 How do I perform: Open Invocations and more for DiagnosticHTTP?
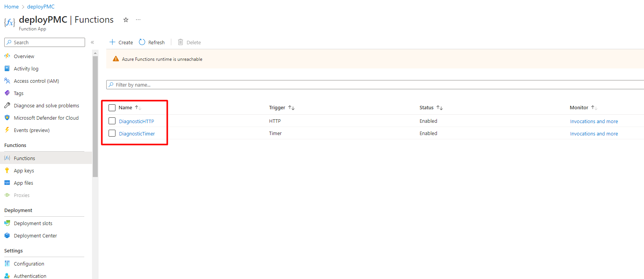pyautogui.click(x=594, y=121)
